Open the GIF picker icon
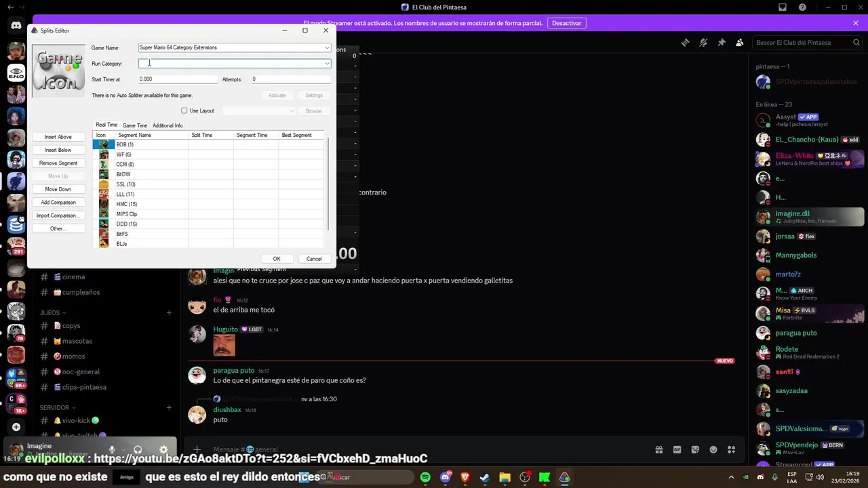Screen dimensions: 868x488 pos(677,449)
